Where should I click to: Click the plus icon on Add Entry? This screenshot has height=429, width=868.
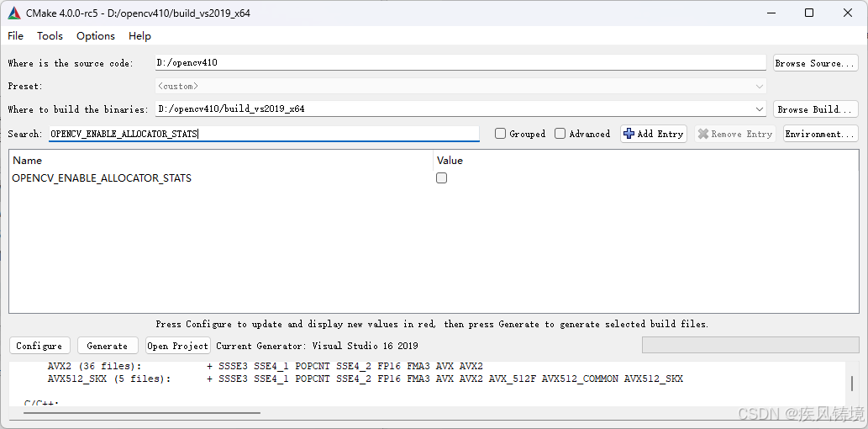[x=629, y=134]
